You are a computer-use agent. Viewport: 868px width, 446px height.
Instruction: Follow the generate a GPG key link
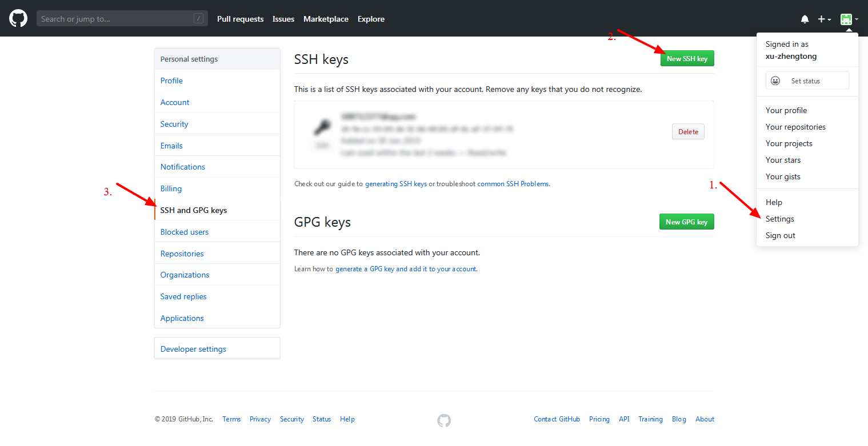click(406, 269)
